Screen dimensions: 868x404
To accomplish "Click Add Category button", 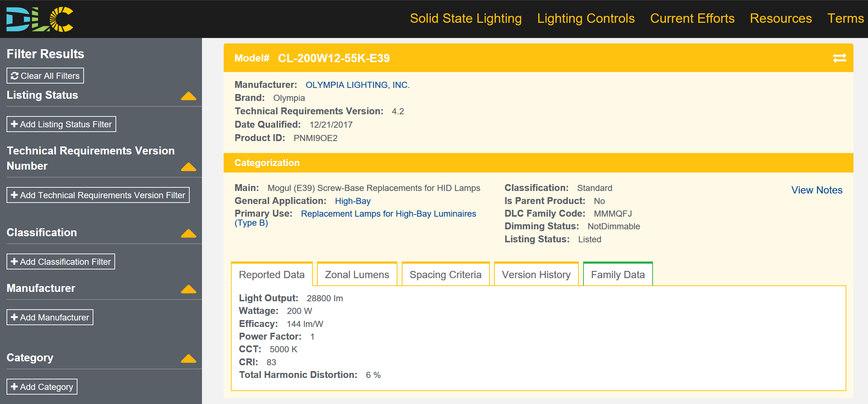I will [x=42, y=387].
